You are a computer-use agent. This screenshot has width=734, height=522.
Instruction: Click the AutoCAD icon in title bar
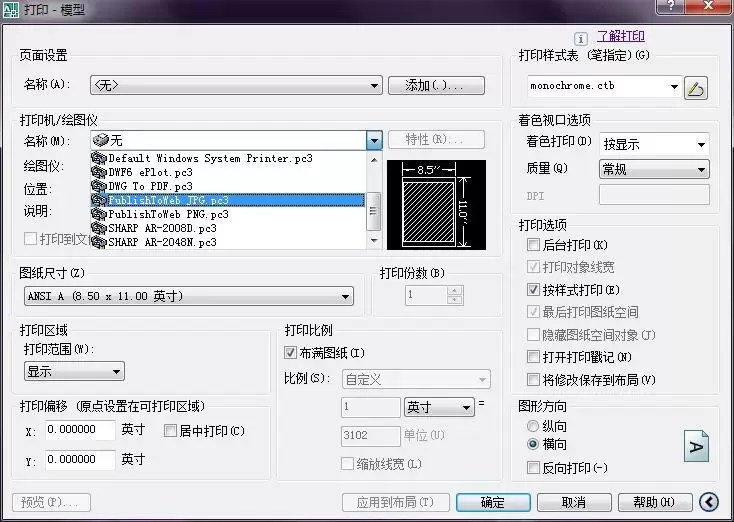click(10, 10)
